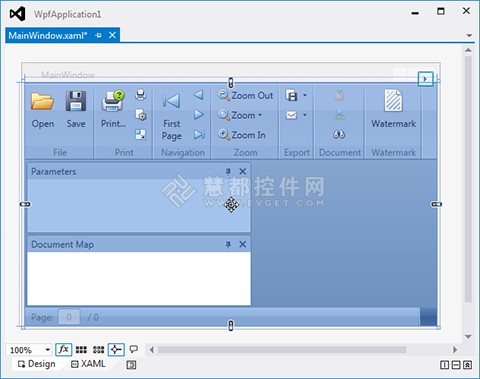Click the document outline icon beside XAML
Image resolution: width=480 pixels, height=379 pixels.
(x=131, y=365)
